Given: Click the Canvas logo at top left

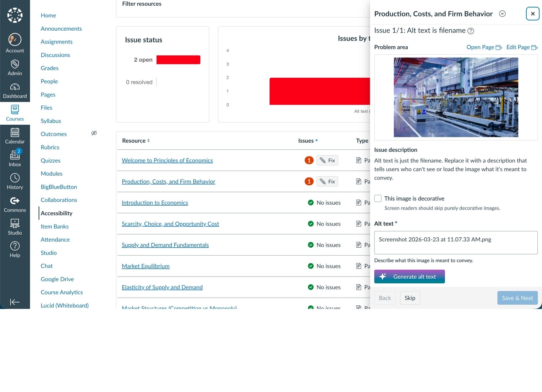Looking at the screenshot, I should point(15,15).
